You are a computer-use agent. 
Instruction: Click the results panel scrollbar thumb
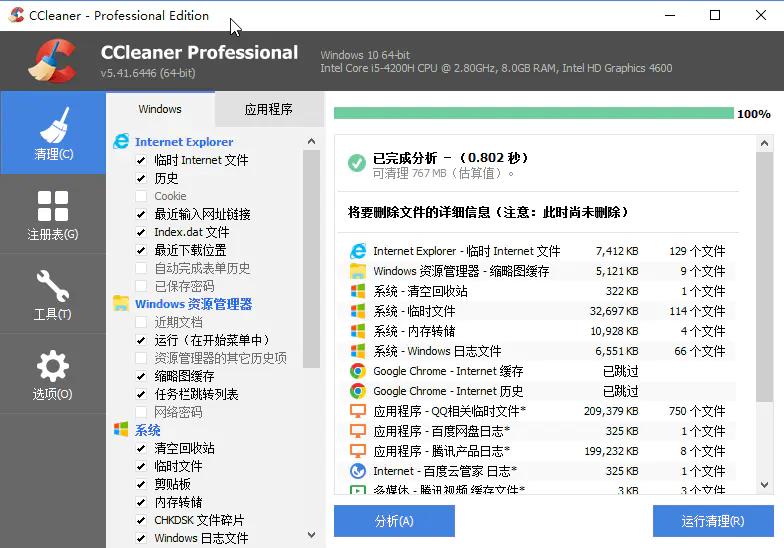764,277
